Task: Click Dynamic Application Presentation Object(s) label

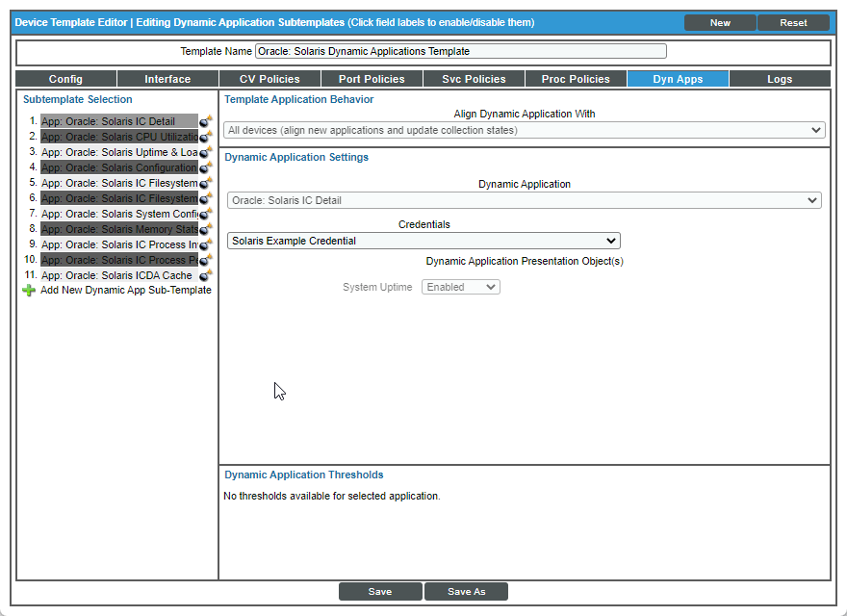Action: point(524,261)
